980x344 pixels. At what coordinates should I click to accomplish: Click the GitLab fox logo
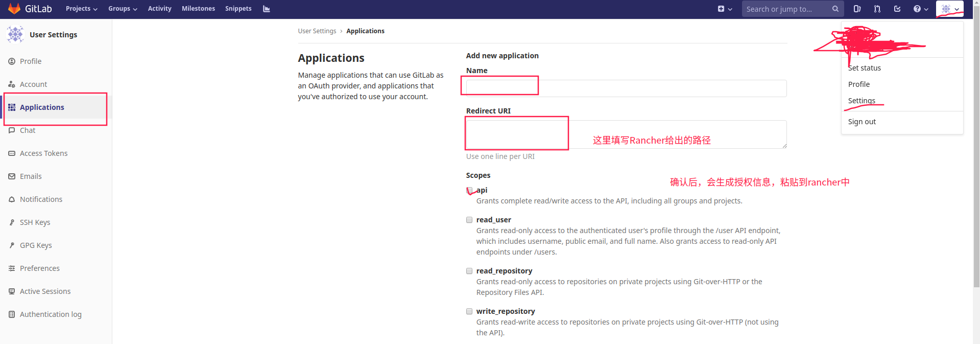pyautogui.click(x=14, y=9)
